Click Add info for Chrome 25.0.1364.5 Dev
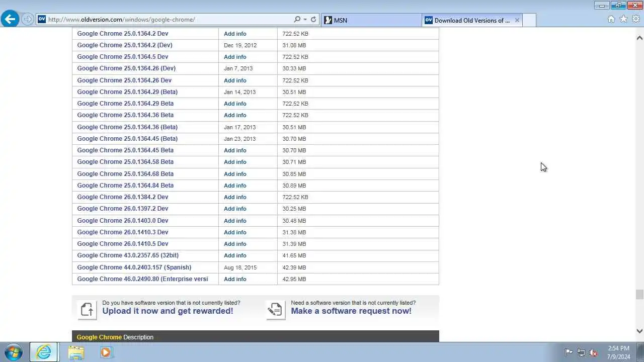This screenshot has width=644, height=362. [235, 57]
